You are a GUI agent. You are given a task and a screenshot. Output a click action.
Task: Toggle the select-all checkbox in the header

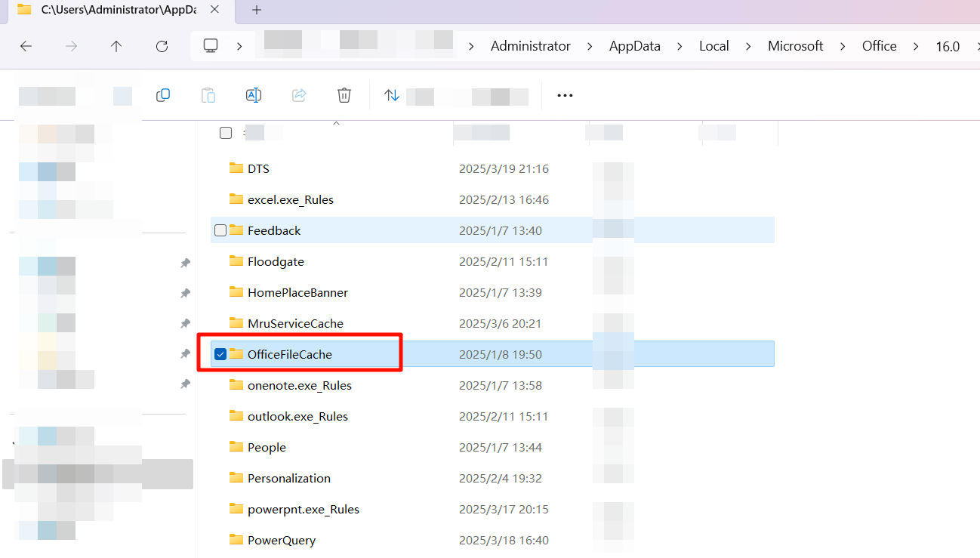[226, 132]
